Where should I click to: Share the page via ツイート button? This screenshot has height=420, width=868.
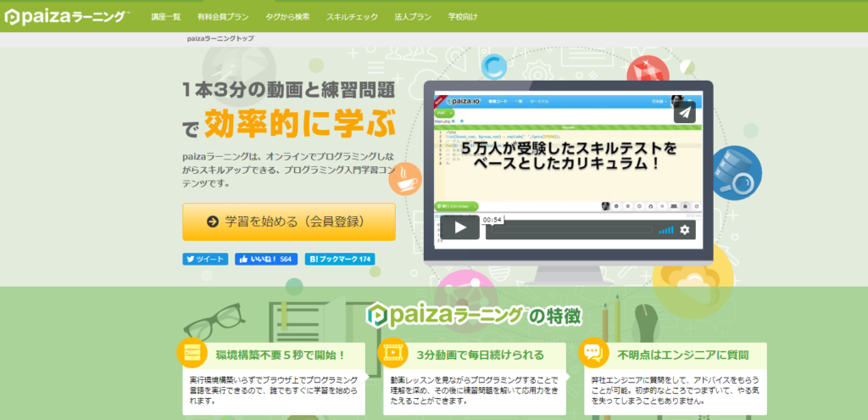pyautogui.click(x=205, y=260)
